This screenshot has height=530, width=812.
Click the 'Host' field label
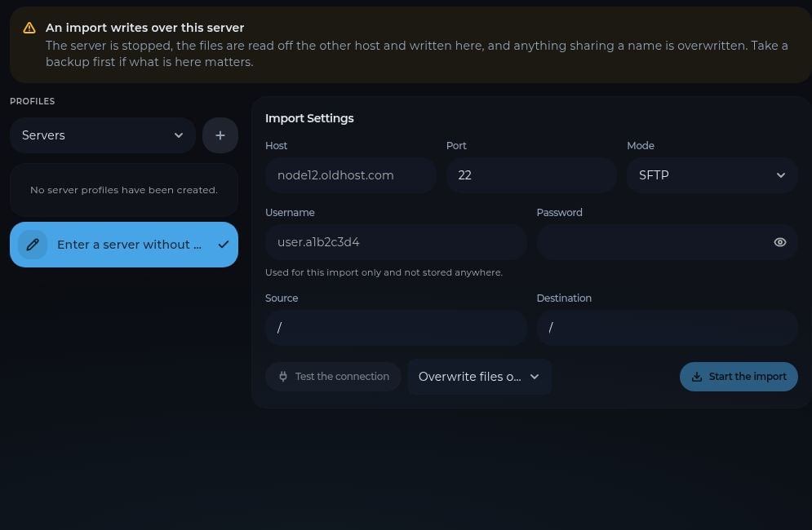(x=276, y=145)
